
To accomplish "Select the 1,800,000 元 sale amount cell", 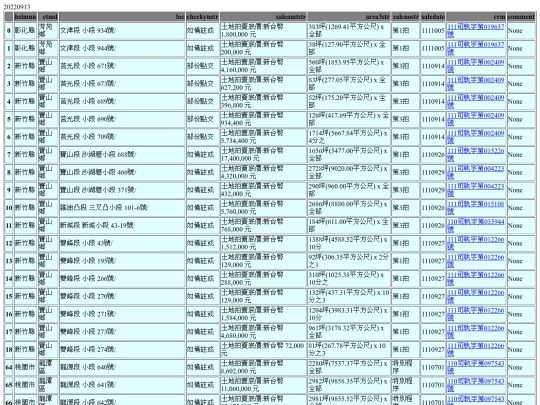I will [263, 30].
